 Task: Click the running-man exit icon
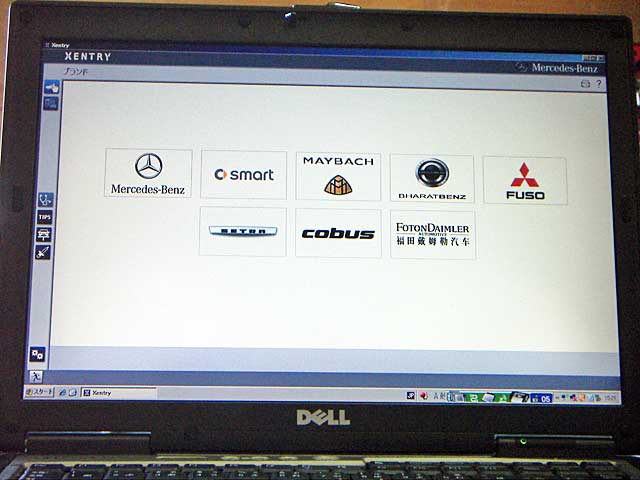click(x=36, y=376)
